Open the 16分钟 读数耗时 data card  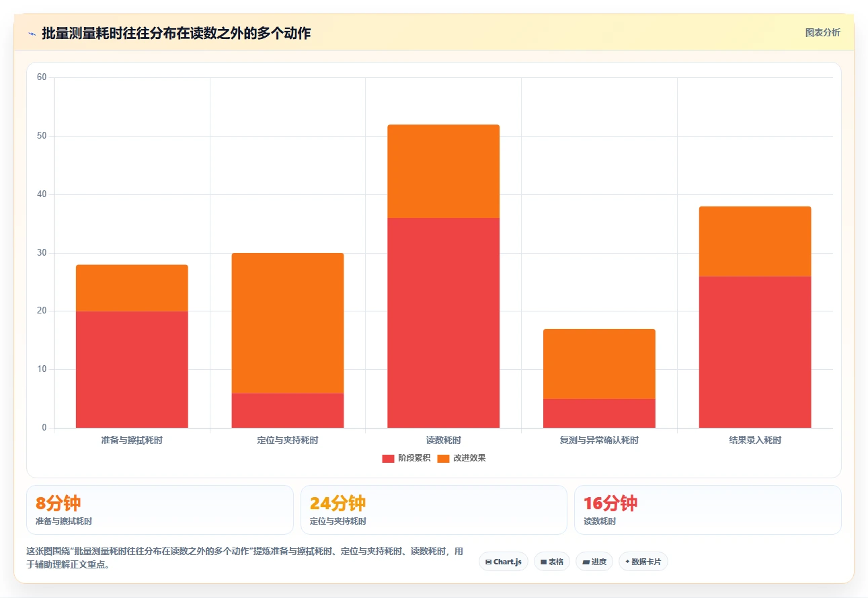click(x=708, y=510)
